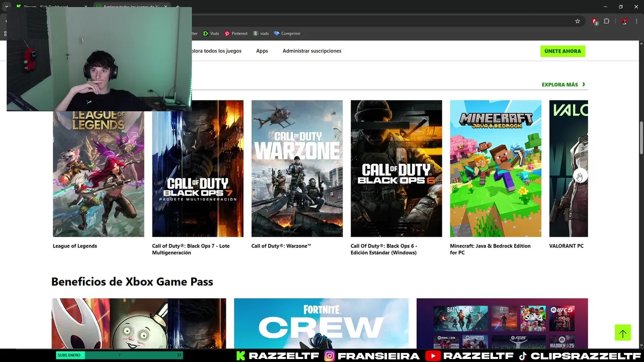Open the Apps navigation item
The image size is (644, 362).
262,51
